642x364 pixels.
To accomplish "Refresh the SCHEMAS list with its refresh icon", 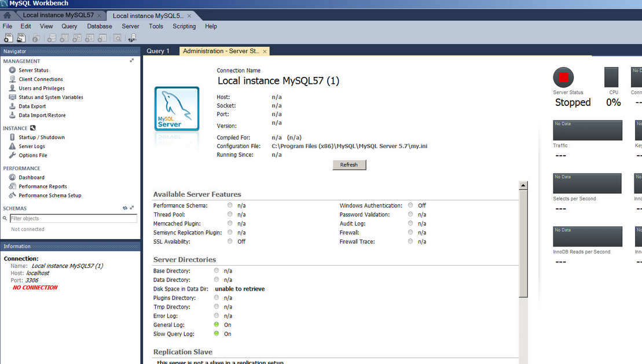I will coord(125,208).
